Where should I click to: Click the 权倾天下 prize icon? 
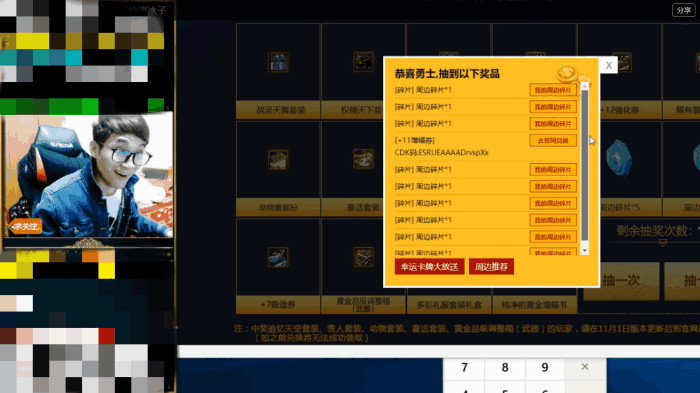click(363, 62)
